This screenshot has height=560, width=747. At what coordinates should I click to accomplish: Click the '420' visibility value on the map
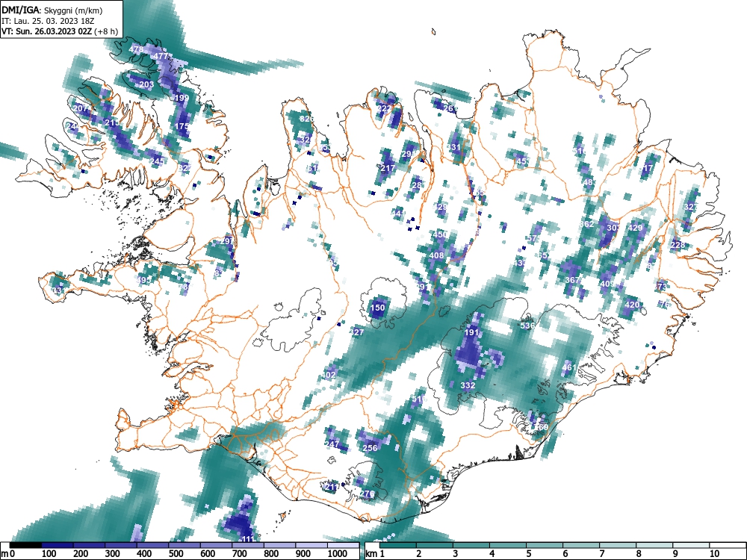click(632, 305)
